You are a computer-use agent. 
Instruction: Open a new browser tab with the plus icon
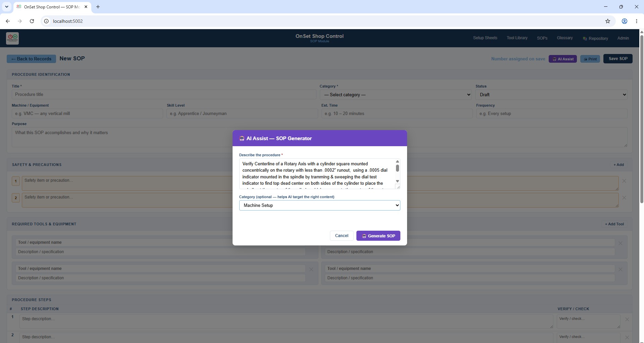[x=98, y=7]
